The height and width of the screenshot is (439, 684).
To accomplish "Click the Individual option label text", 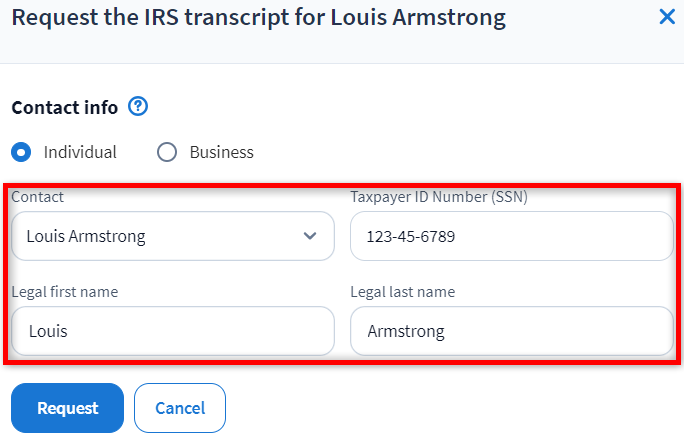I will click(x=80, y=152).
